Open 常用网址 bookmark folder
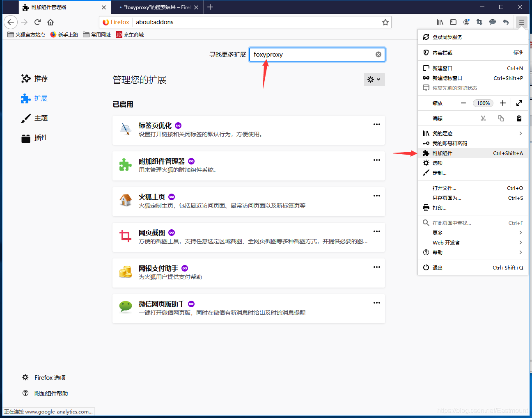 point(97,34)
